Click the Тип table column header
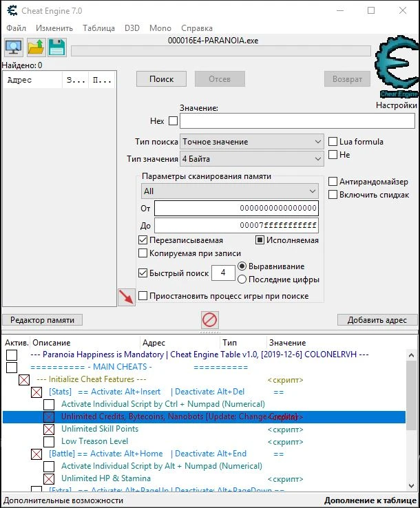 coord(243,342)
